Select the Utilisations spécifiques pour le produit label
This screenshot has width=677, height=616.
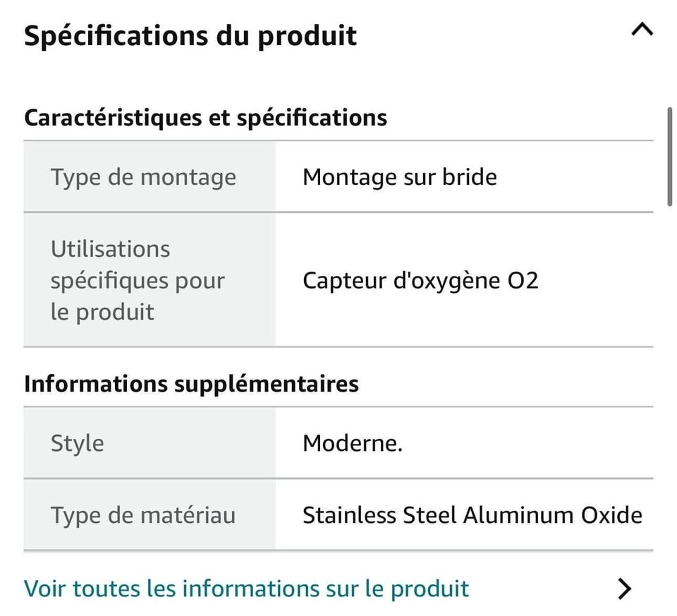click(x=138, y=280)
